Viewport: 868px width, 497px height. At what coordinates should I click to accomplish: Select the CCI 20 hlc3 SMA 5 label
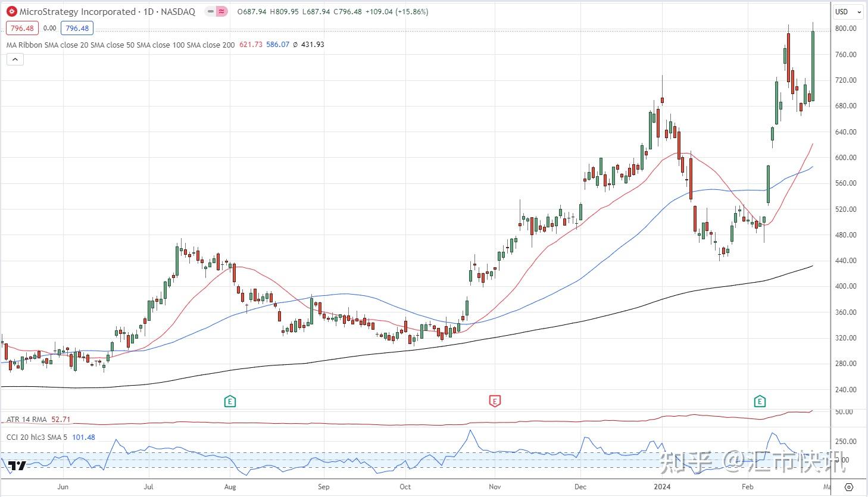38,437
